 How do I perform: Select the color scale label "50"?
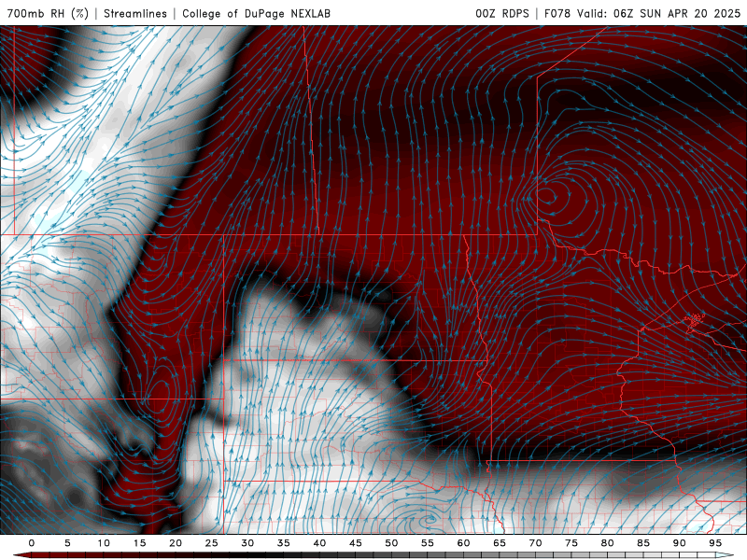pyautogui.click(x=391, y=543)
